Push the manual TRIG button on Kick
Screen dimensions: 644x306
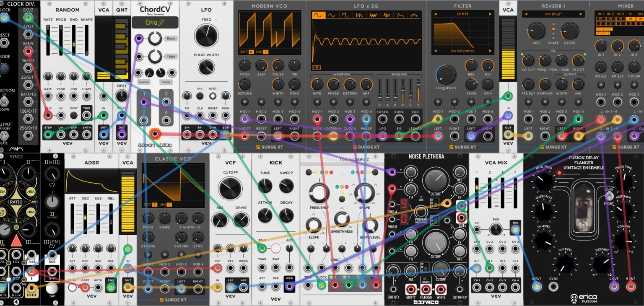click(275, 248)
